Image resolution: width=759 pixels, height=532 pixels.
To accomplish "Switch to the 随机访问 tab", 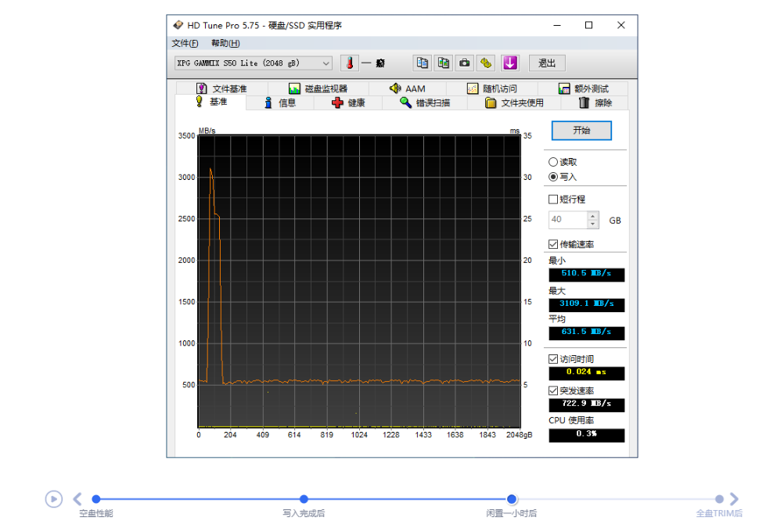I will click(492, 88).
